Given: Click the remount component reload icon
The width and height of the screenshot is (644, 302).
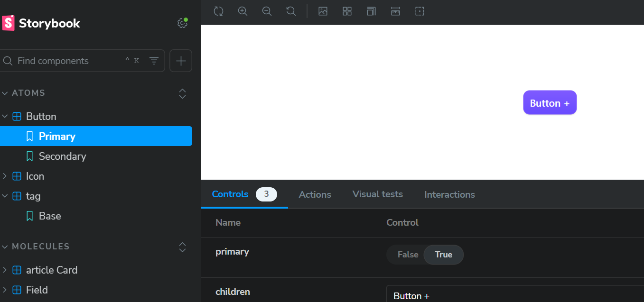Looking at the screenshot, I should (x=218, y=11).
